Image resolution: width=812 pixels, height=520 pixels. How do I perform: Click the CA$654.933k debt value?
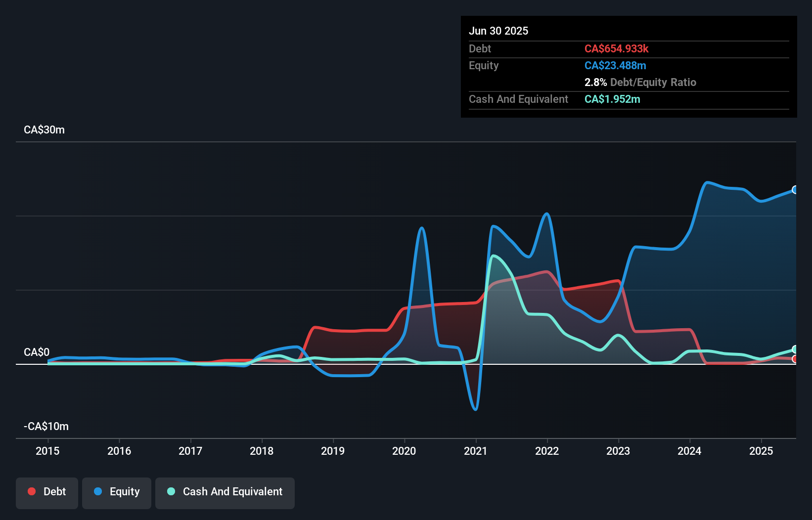click(x=617, y=48)
